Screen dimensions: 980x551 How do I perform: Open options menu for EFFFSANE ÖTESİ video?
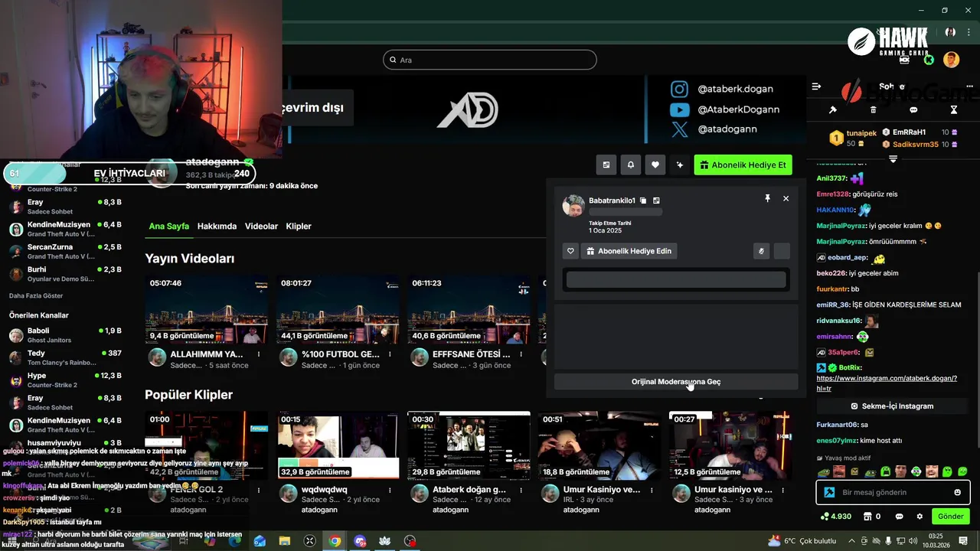tap(521, 354)
